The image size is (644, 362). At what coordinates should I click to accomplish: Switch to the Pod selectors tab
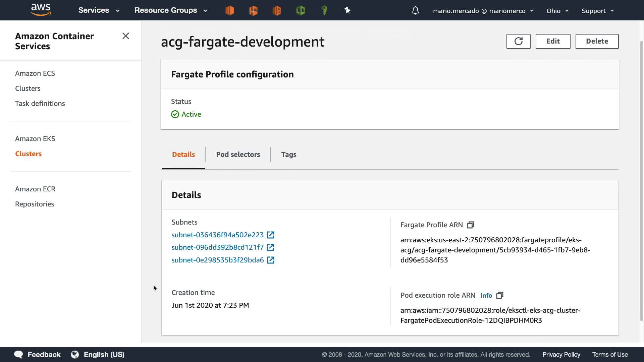coord(238,155)
